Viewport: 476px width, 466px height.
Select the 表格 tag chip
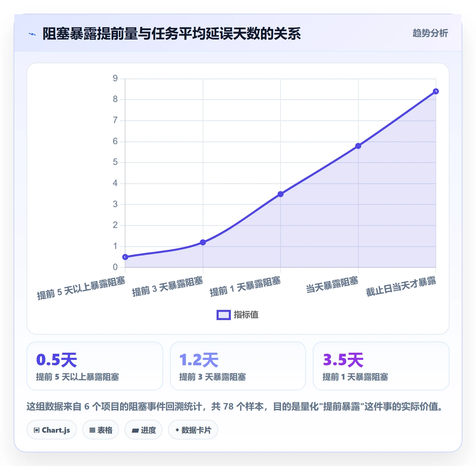point(101,430)
